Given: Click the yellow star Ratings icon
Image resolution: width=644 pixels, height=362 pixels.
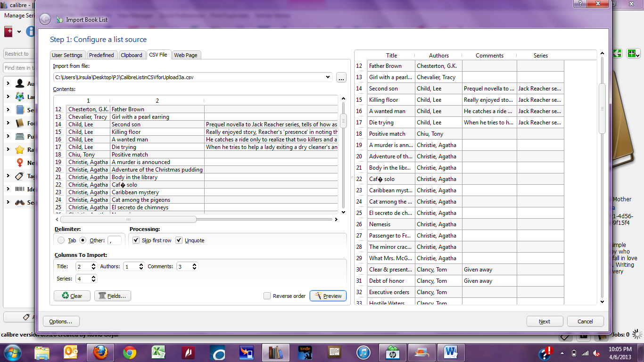Looking at the screenshot, I should (20, 149).
